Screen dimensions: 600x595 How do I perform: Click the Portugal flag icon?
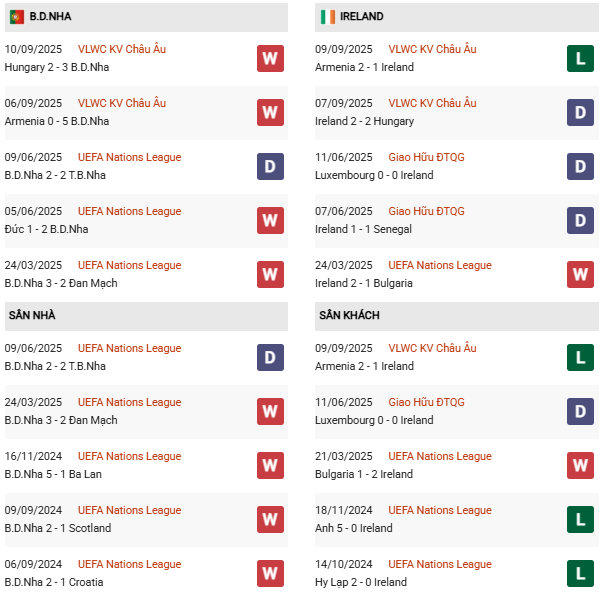click(x=16, y=17)
